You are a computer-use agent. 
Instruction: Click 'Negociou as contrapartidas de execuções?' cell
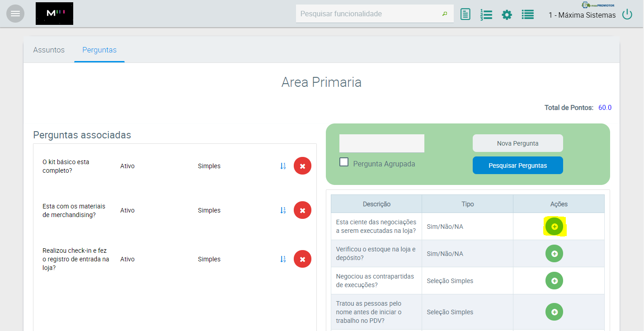coord(376,281)
